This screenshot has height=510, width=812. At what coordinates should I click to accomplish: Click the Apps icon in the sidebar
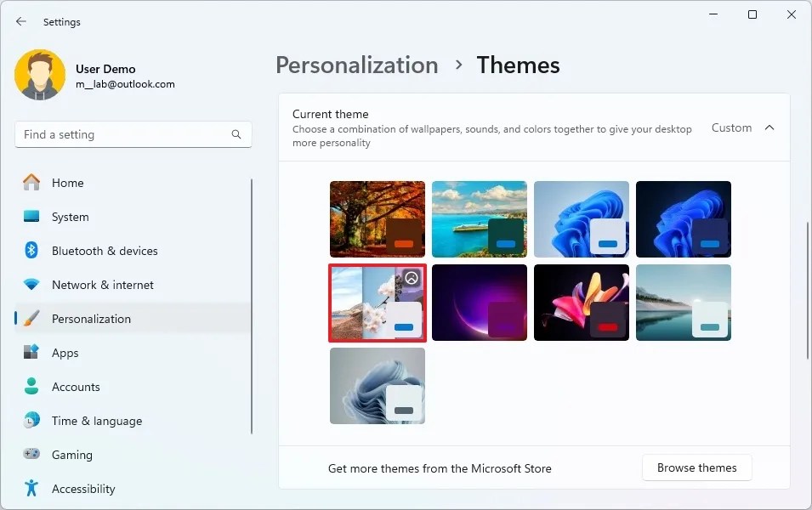coord(30,353)
